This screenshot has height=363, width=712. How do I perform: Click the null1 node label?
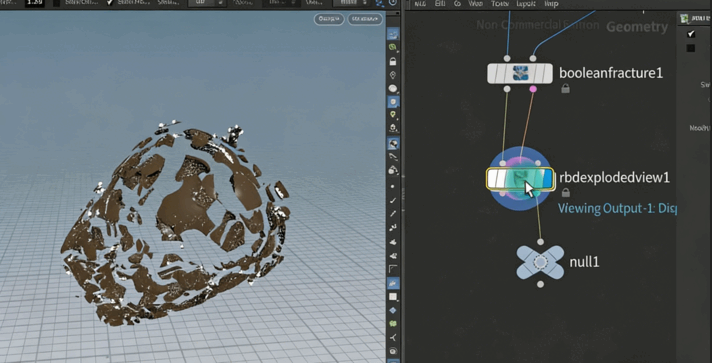click(x=584, y=262)
